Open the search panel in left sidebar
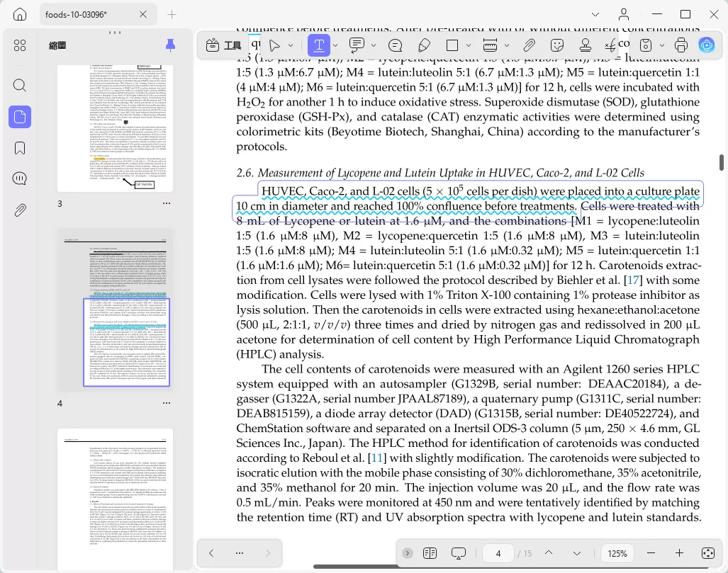728x573 pixels. coord(20,86)
